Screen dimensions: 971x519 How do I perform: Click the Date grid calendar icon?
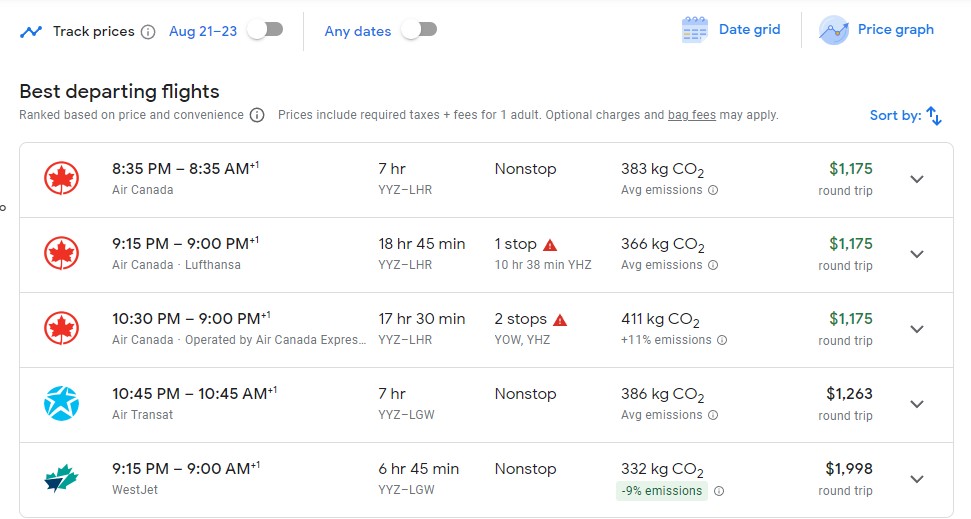[x=695, y=30]
